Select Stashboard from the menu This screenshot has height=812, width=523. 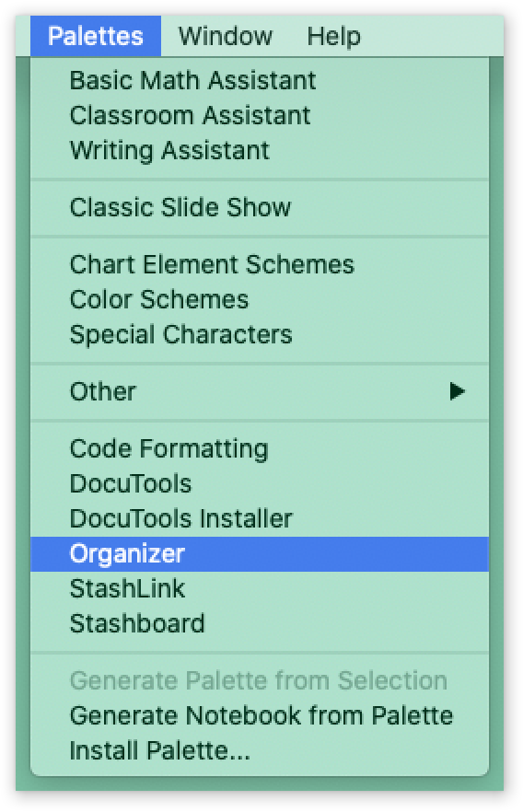259,624
